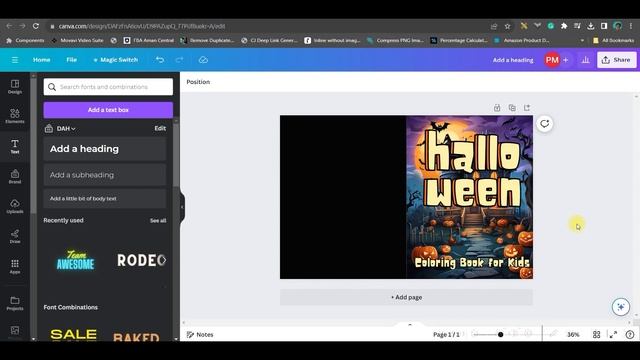640x360 pixels.
Task: Click the Home menu item
Action: coord(41,60)
